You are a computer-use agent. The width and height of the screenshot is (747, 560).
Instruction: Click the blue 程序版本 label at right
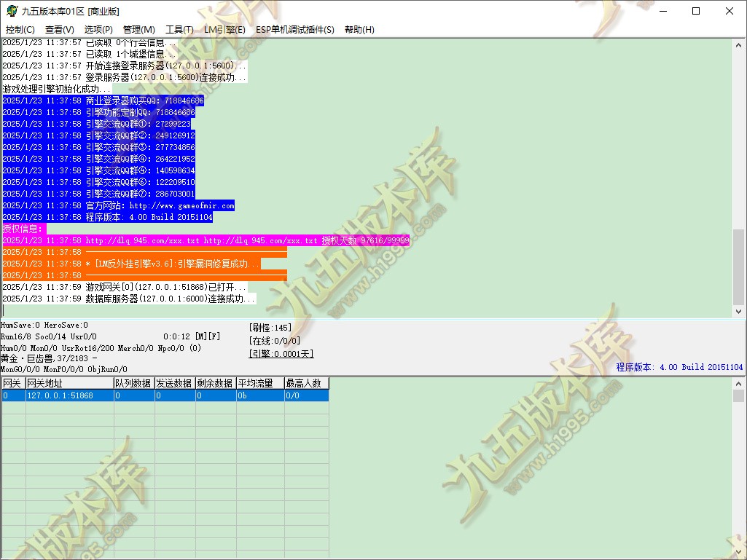679,367
